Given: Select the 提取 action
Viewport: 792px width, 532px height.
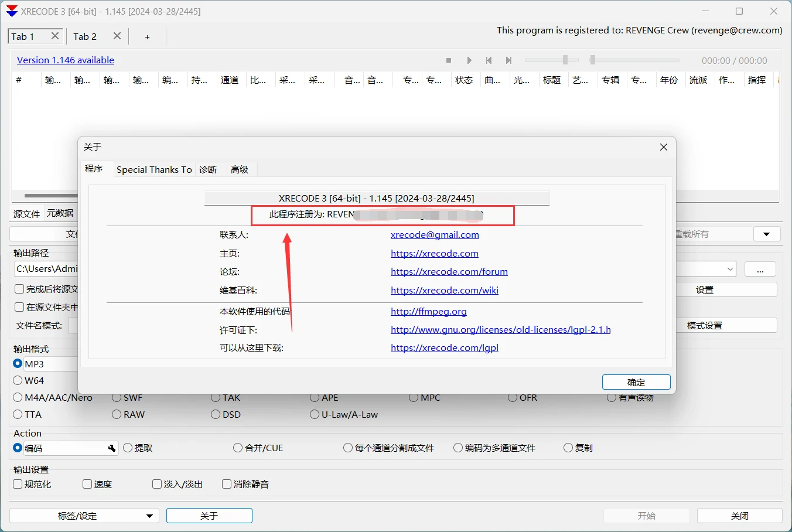Looking at the screenshot, I should 128,448.
